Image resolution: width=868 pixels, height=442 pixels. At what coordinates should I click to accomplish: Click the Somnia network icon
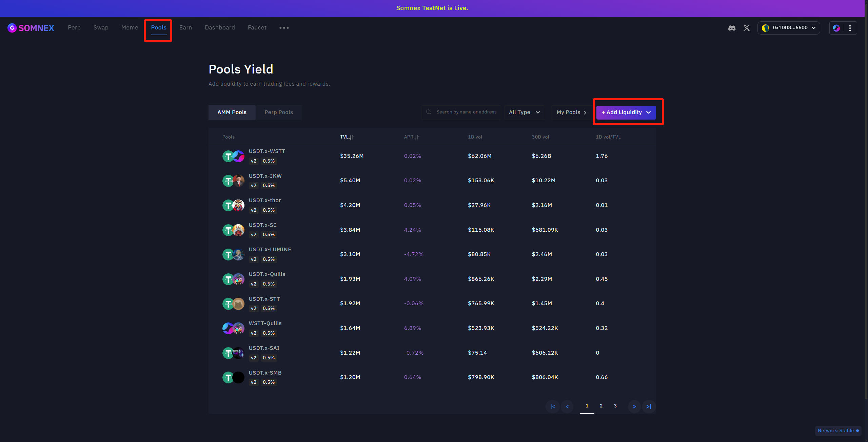[x=836, y=28]
